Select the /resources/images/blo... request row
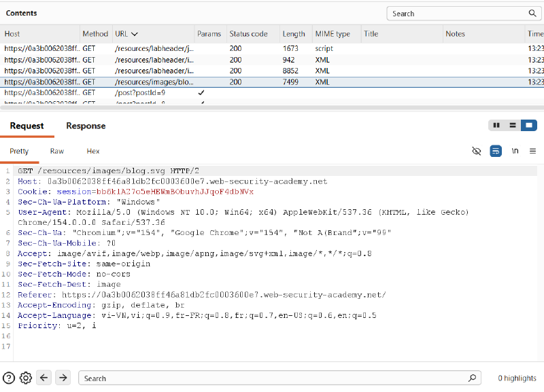This screenshot has height=392, width=544. [272, 82]
